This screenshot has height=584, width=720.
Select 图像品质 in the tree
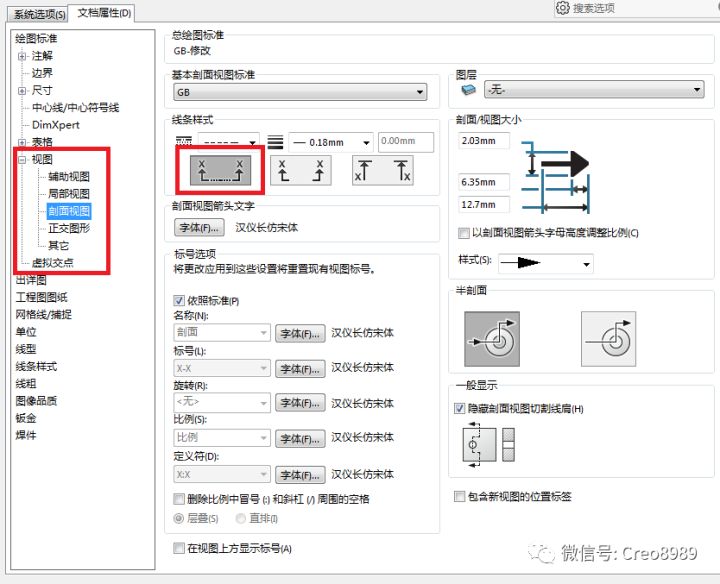pyautogui.click(x=36, y=401)
